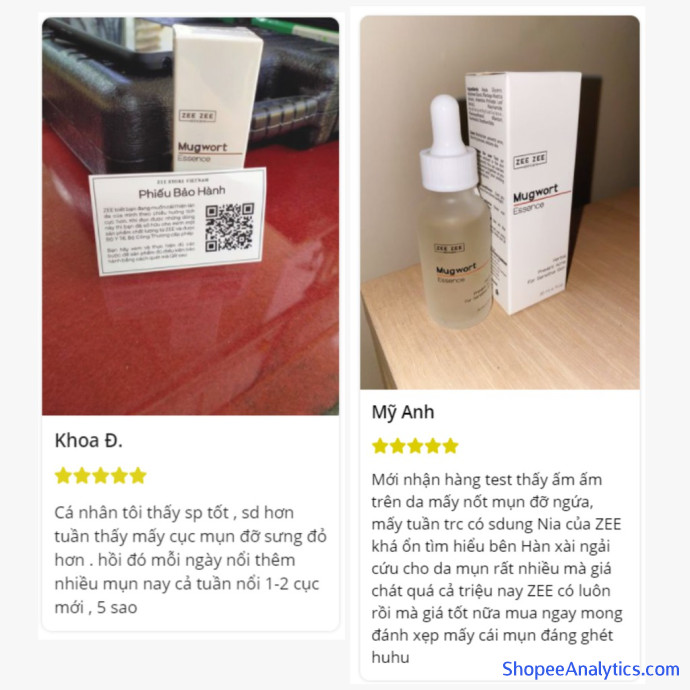Click Mỹ Anh's review text about ngải cứu
690x690 pixels.
pyautogui.click(x=497, y=568)
